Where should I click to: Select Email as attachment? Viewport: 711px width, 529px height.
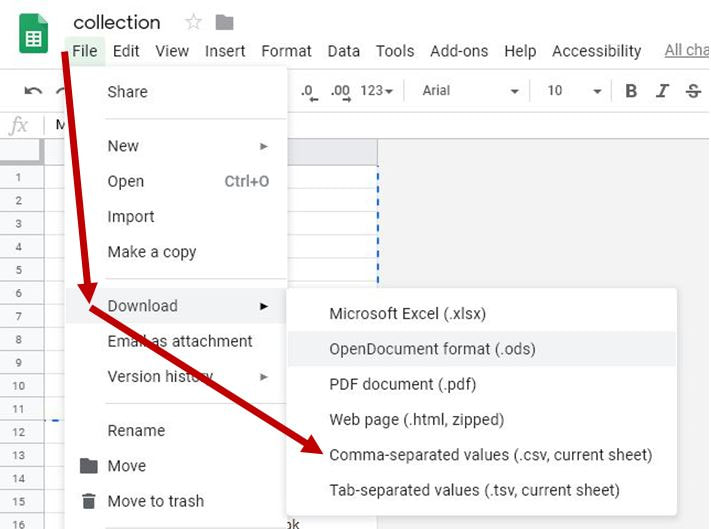click(176, 341)
